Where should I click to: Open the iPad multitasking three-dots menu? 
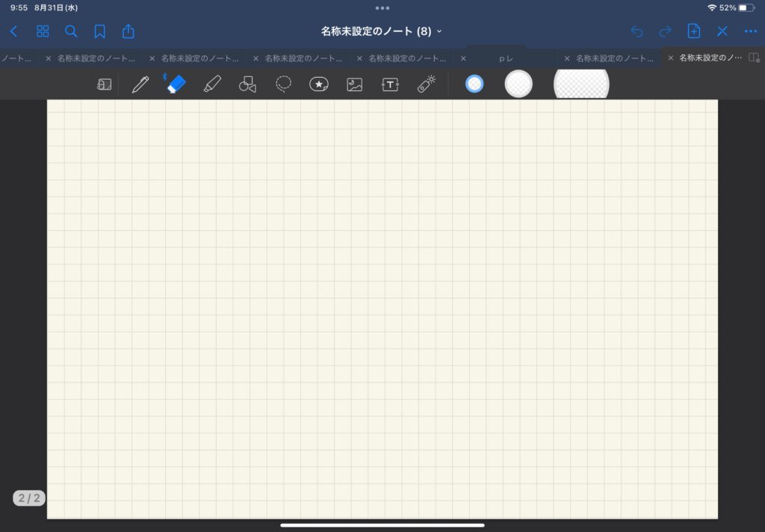pyautogui.click(x=382, y=7)
